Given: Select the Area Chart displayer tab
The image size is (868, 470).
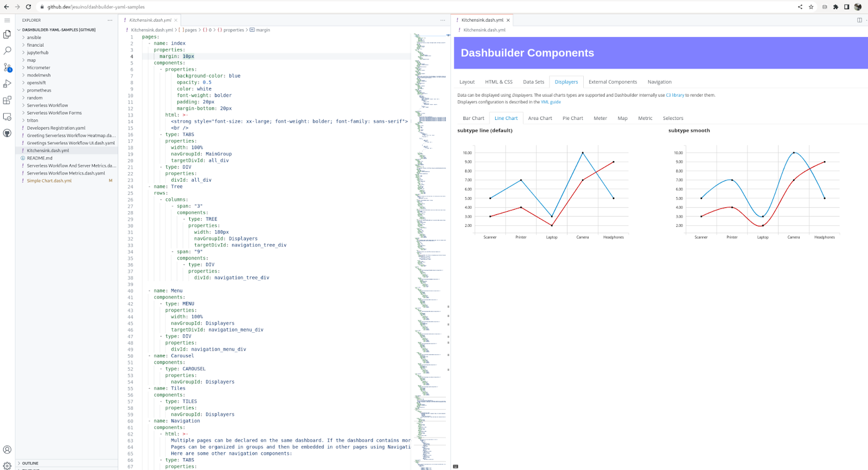Looking at the screenshot, I should 540,118.
